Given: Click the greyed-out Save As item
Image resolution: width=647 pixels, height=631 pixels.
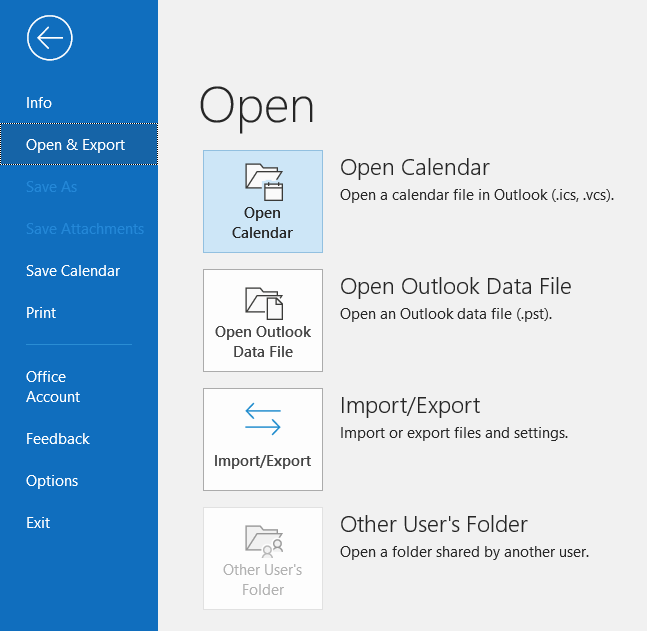Looking at the screenshot, I should click(x=52, y=187).
